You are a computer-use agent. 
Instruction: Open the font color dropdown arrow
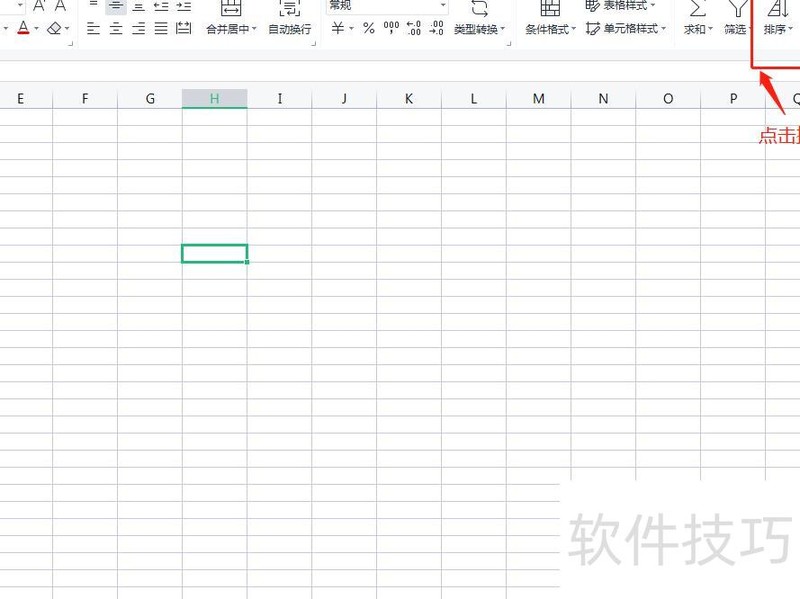tap(37, 29)
